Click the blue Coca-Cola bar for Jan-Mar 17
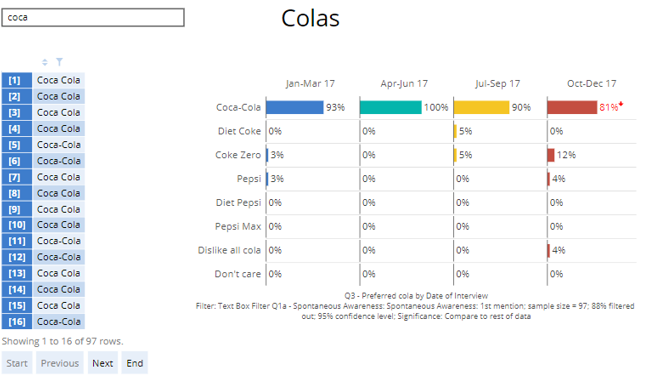Screen dimensions: 646x378 (295, 108)
